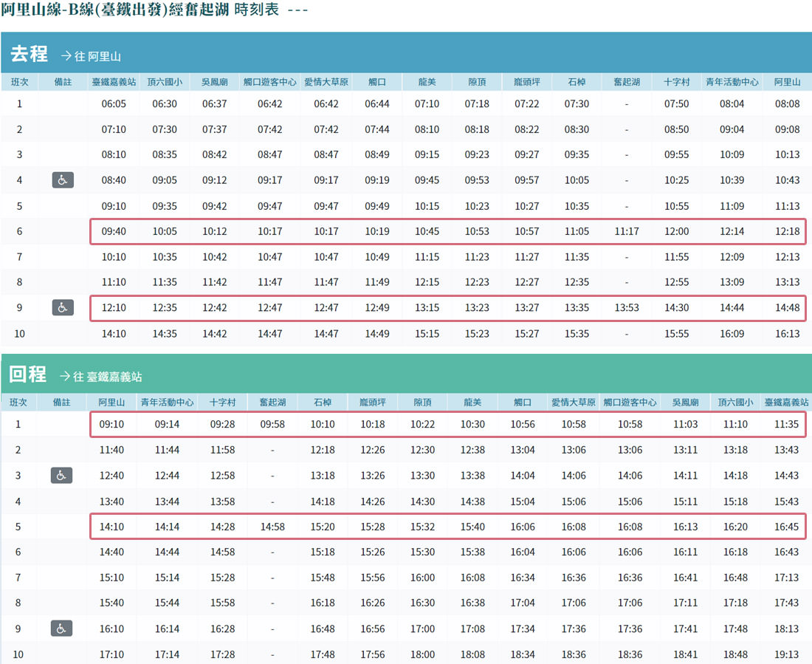Click the 臺鐵嘉義站 column header in 回程 table

[786, 403]
